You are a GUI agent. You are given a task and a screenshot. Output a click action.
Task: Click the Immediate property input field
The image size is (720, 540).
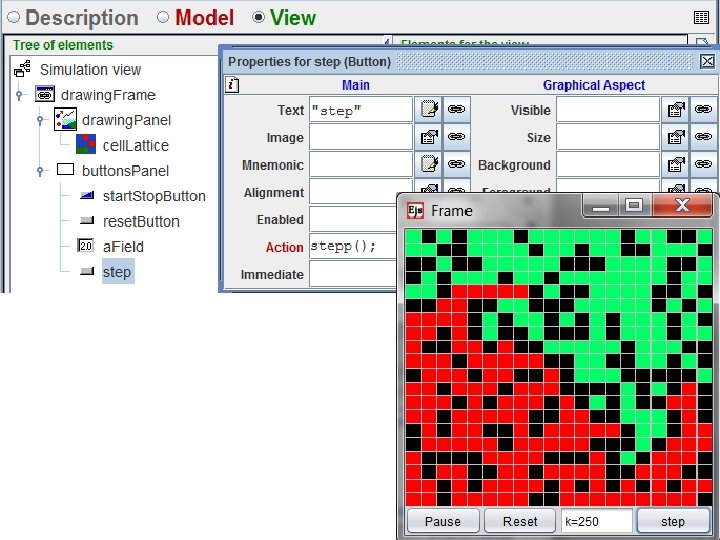coord(353,274)
